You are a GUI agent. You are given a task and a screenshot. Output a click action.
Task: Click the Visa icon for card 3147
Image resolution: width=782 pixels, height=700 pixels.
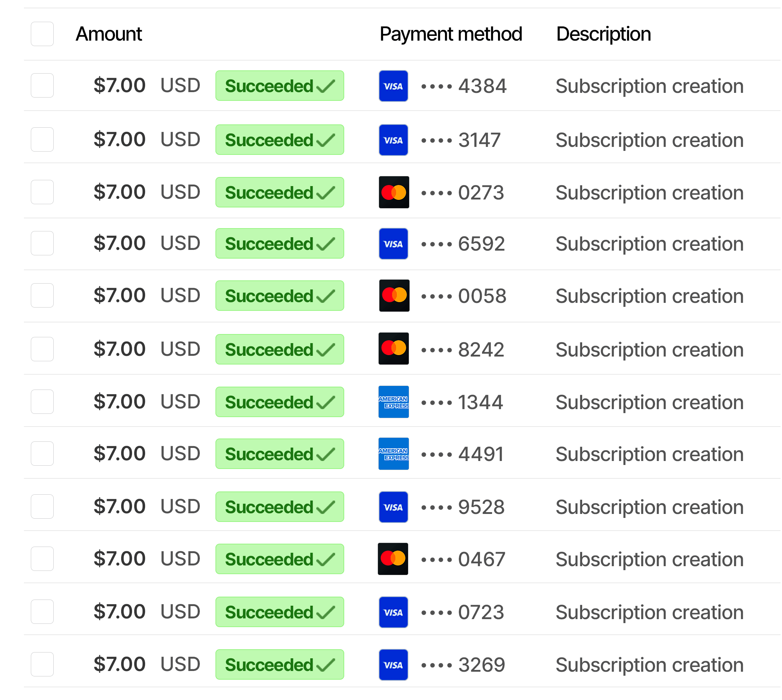point(393,140)
